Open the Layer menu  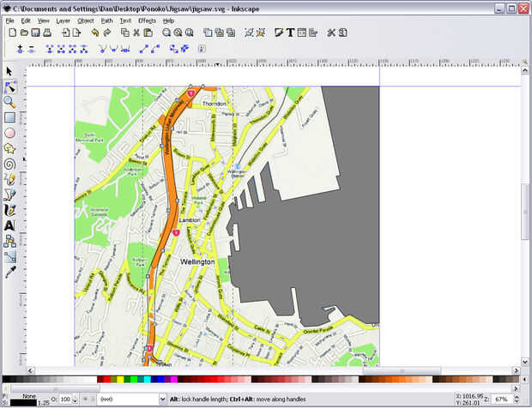[x=63, y=20]
